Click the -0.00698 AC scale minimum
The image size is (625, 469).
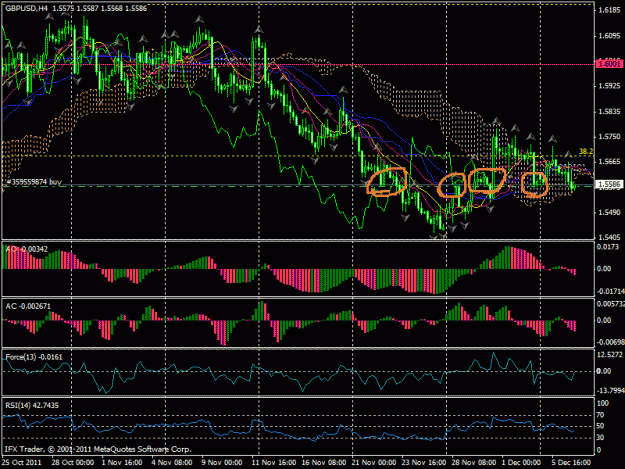(610, 342)
